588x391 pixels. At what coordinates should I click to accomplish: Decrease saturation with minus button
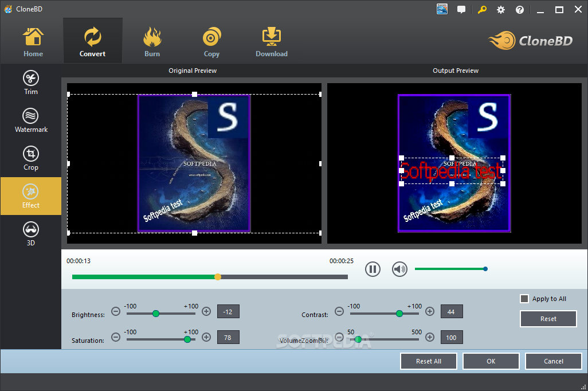(x=116, y=337)
